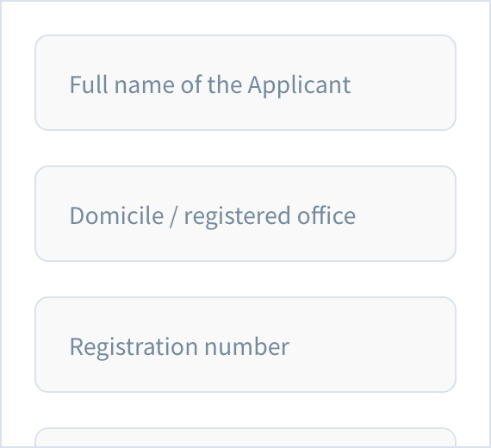Select the fourth field below Registration number
The height and width of the screenshot is (448, 491).
click(245, 438)
